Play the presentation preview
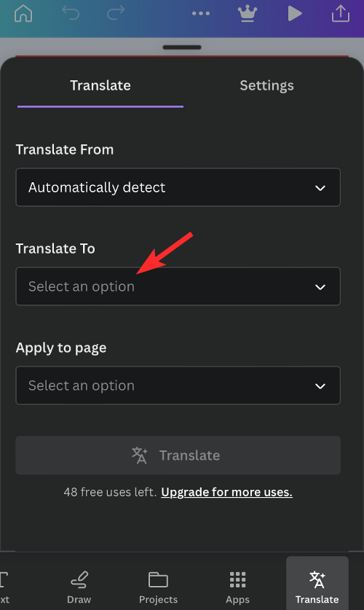Viewport: 364px width, 610px height. coord(295,14)
